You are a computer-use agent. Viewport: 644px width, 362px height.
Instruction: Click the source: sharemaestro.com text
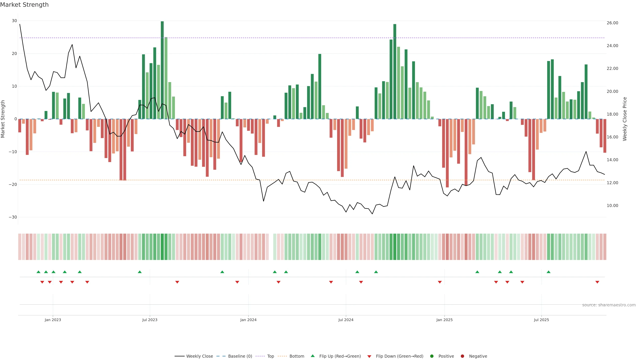pyautogui.click(x=609, y=305)
